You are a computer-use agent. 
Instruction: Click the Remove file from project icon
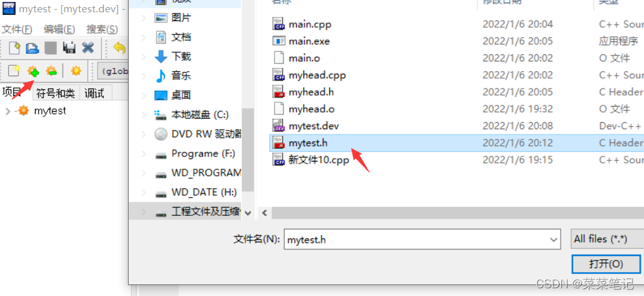51,71
